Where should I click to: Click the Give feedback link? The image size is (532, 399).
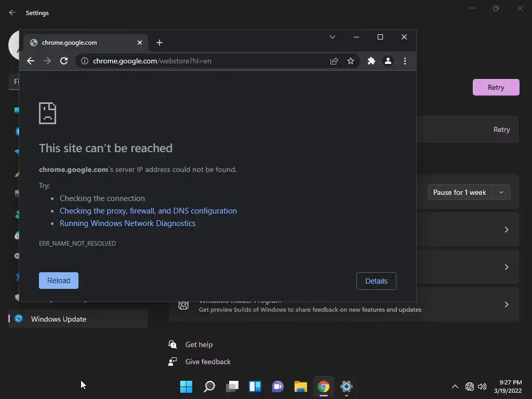tap(208, 362)
